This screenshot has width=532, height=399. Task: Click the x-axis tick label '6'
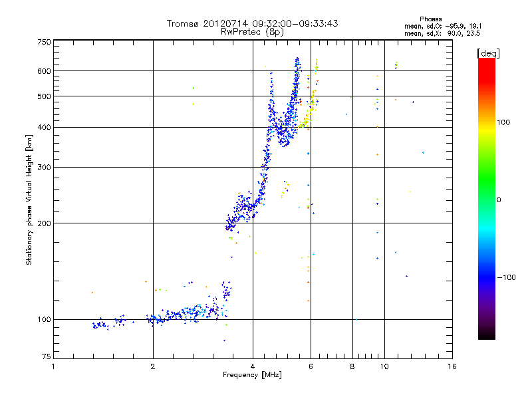click(x=311, y=366)
